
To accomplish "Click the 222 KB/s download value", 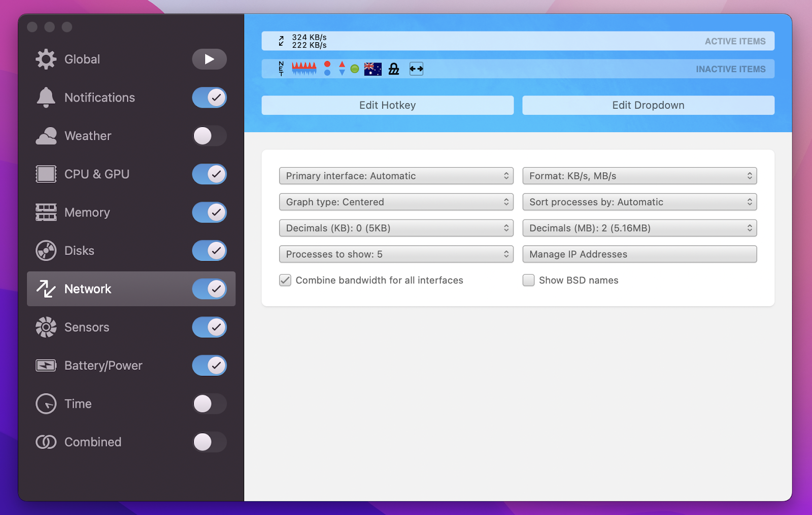I will 309,45.
